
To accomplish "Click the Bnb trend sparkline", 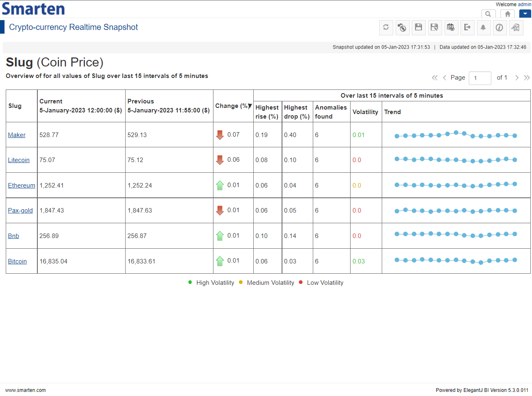I will pyautogui.click(x=456, y=235).
